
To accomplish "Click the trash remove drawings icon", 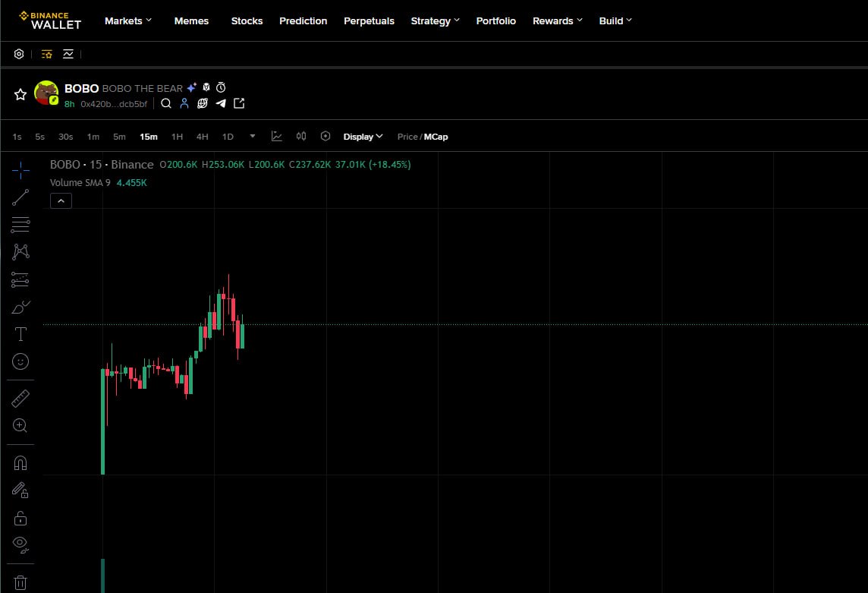I will click(x=20, y=582).
